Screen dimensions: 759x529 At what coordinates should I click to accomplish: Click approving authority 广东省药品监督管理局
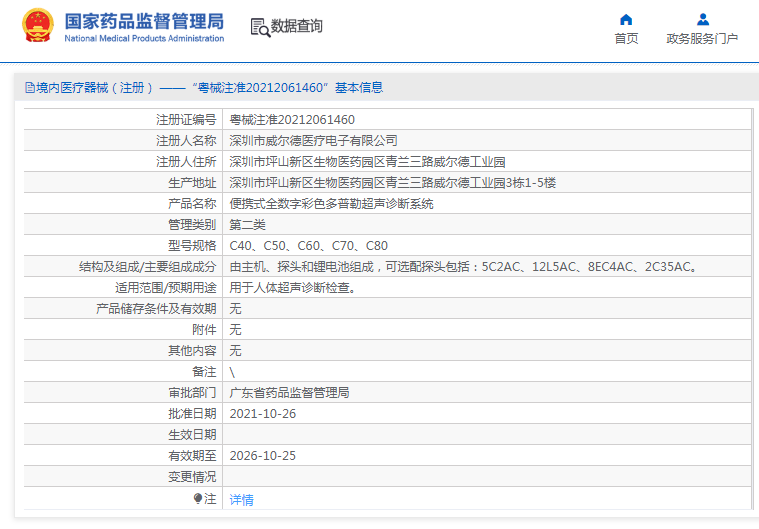[x=289, y=393]
